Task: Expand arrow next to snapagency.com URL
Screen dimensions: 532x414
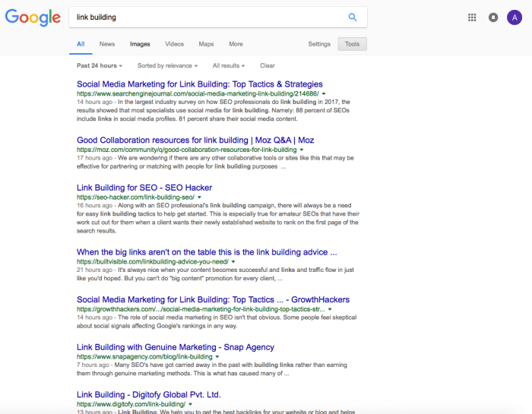Action: 217,356
